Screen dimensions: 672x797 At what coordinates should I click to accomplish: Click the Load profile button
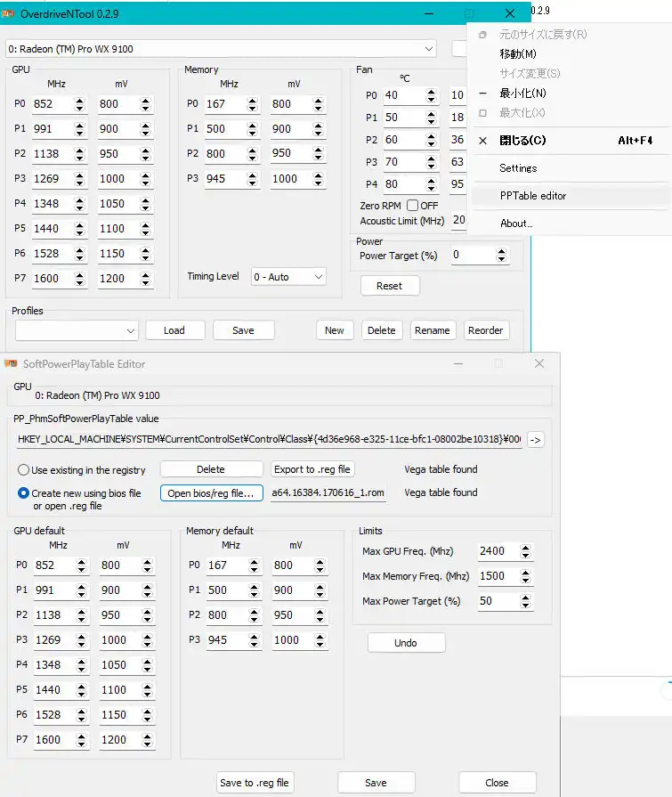click(x=174, y=330)
